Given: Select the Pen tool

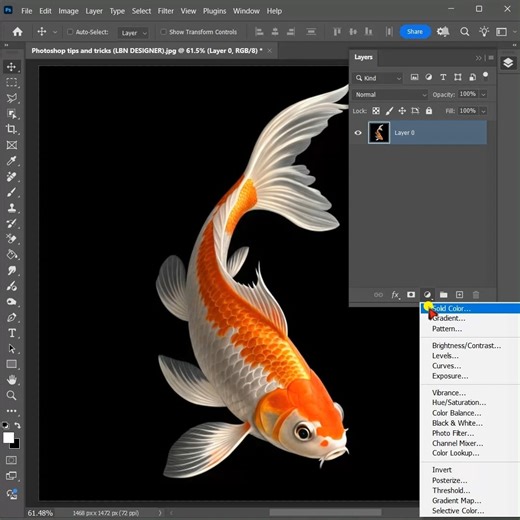Looking at the screenshot, I should point(12,317).
